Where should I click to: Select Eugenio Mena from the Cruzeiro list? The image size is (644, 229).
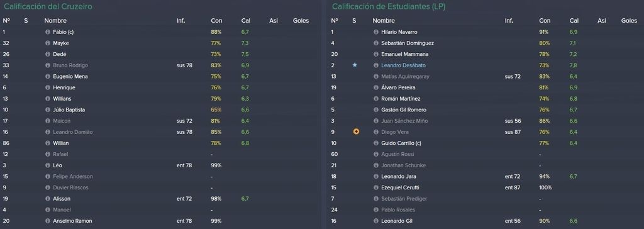70,77
